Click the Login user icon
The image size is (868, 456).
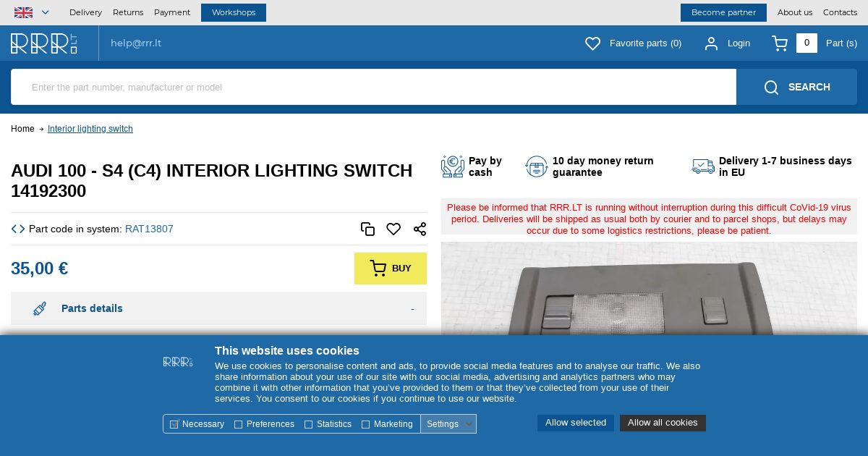712,43
